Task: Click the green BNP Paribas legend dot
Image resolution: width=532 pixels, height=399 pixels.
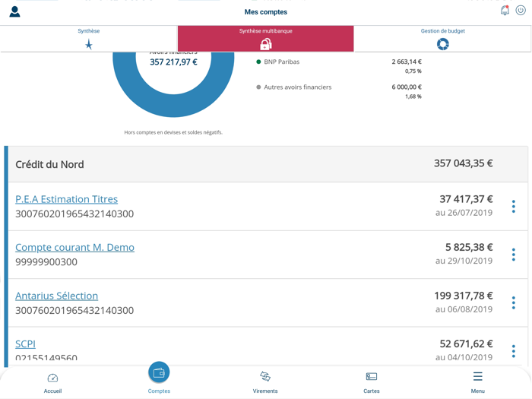Action: (258, 62)
